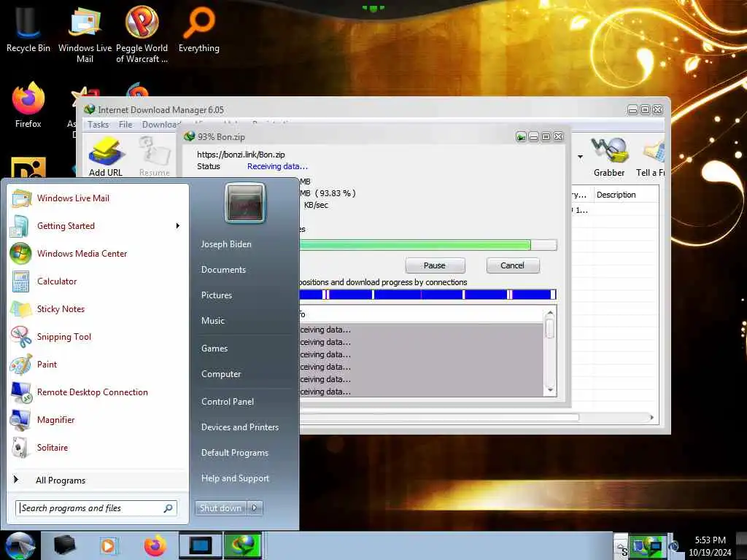The image size is (747, 560).
Task: Click the Start orb on taskbar
Action: click(20, 545)
